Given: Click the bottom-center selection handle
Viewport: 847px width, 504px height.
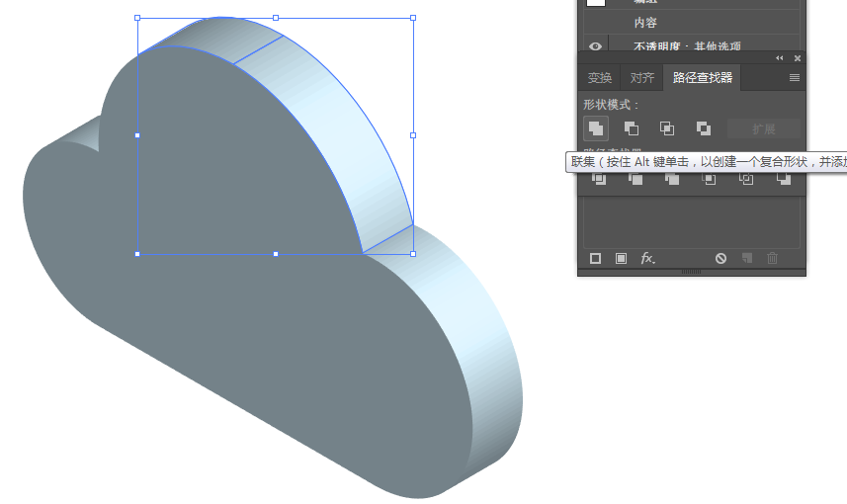Looking at the screenshot, I should pos(276,254).
